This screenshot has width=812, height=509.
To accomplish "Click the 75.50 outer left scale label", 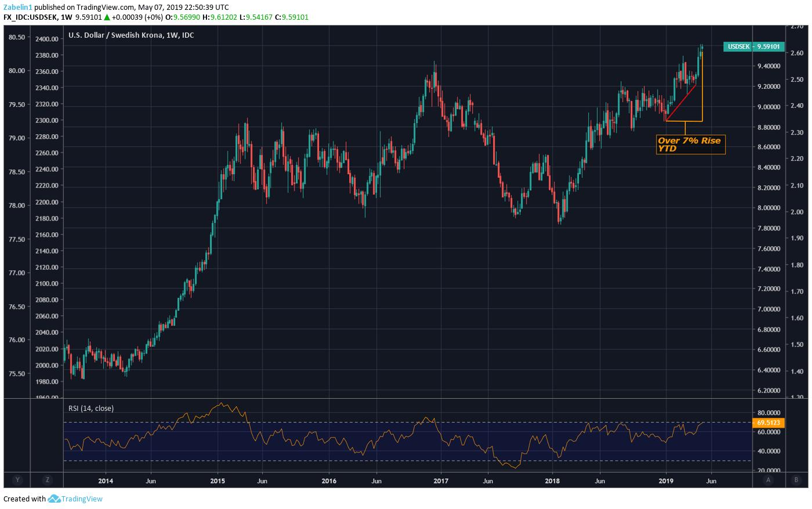I will (x=17, y=374).
